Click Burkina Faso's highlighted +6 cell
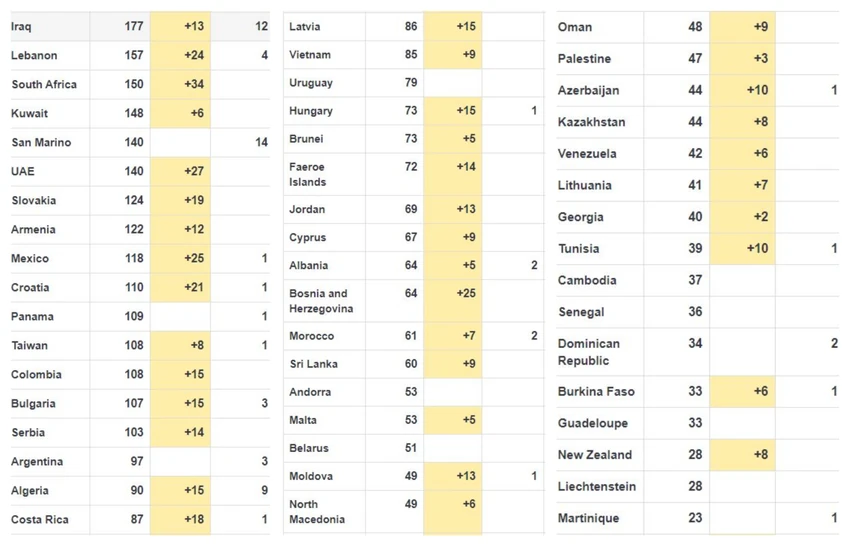 click(x=742, y=391)
